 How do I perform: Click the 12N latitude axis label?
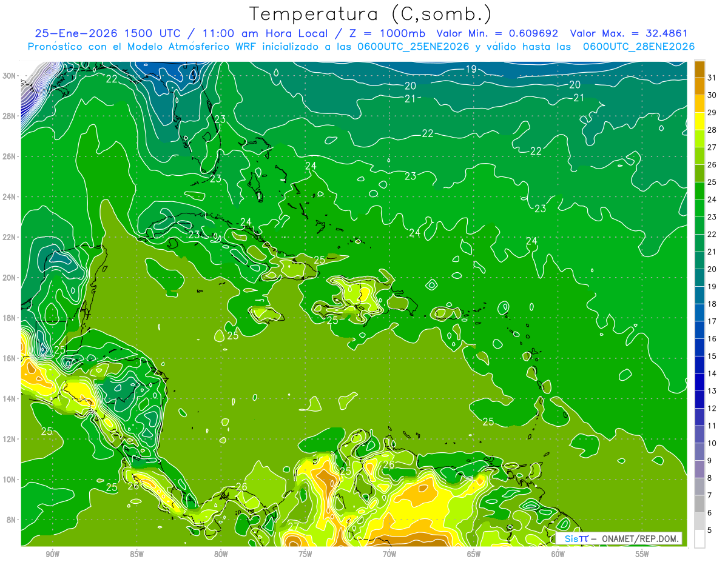[10, 439]
